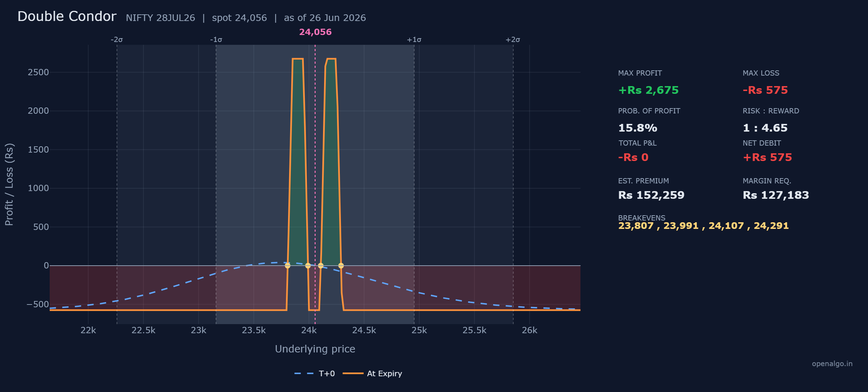Click the 22k x-axis tick label
868x392 pixels.
coord(88,330)
